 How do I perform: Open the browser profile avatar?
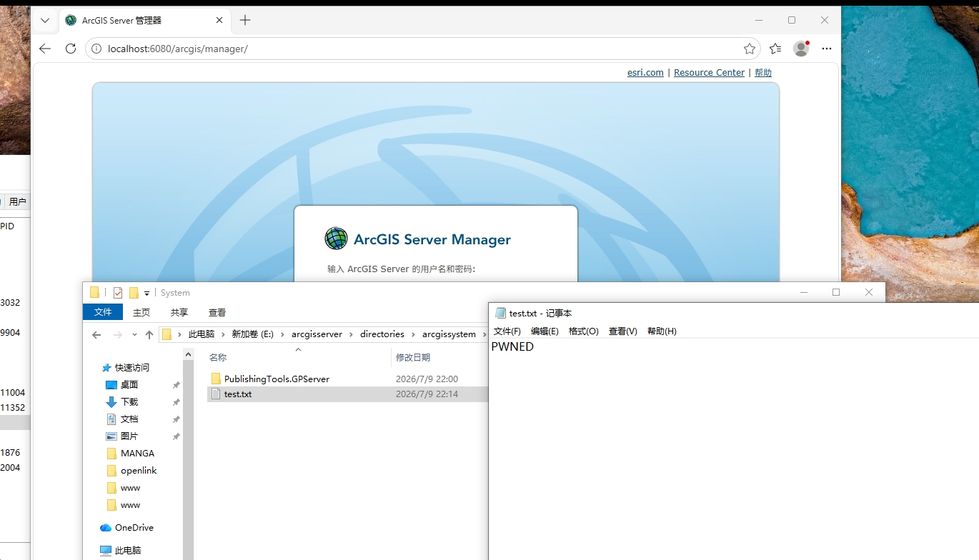click(x=801, y=49)
